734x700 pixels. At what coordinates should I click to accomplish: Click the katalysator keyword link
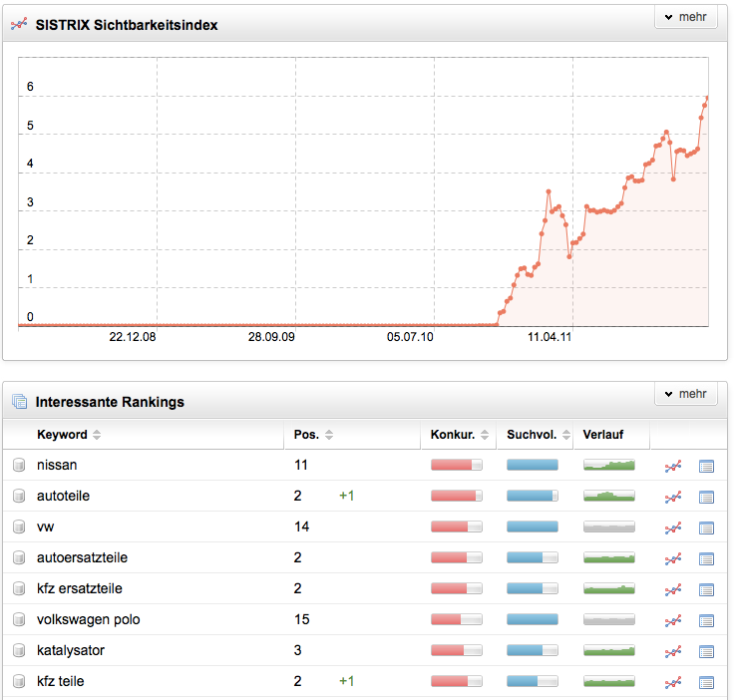click(x=70, y=650)
